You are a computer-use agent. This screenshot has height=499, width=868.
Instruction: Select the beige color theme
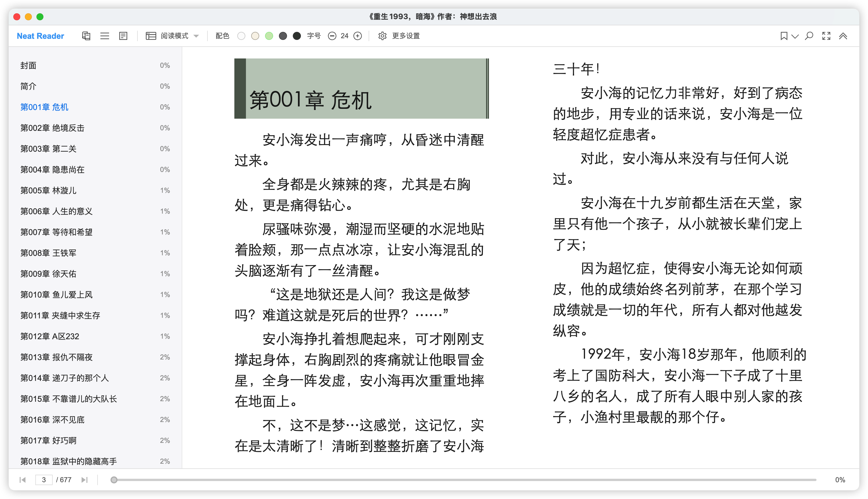pos(255,36)
